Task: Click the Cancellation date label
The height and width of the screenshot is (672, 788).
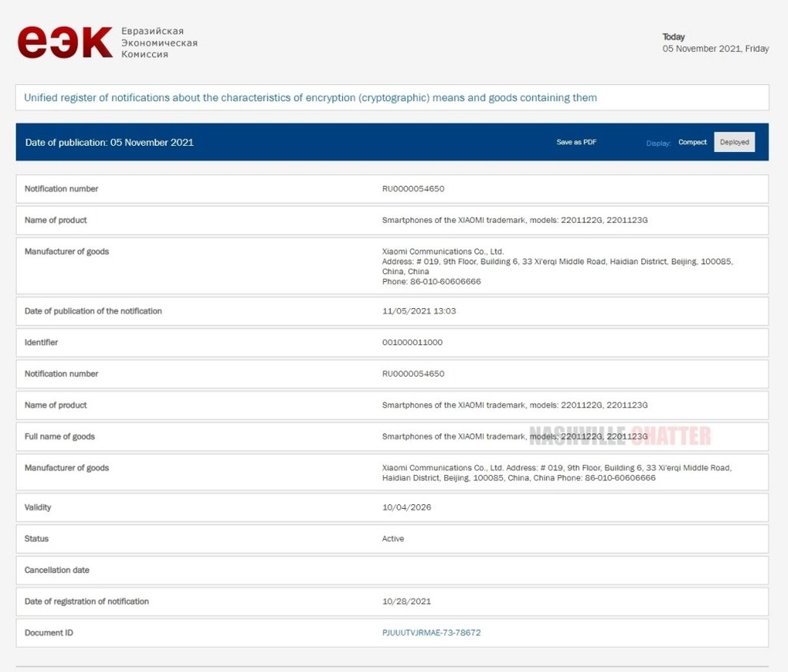Action: coord(57,570)
